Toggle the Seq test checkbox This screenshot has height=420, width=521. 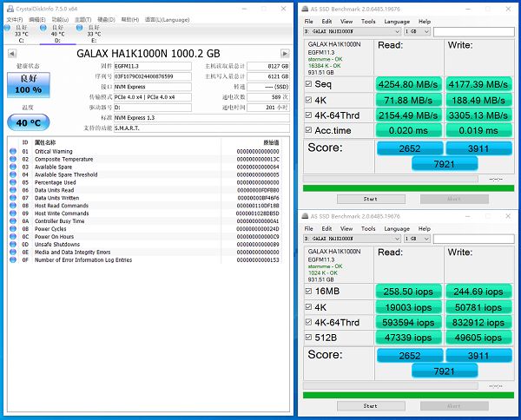tap(308, 84)
